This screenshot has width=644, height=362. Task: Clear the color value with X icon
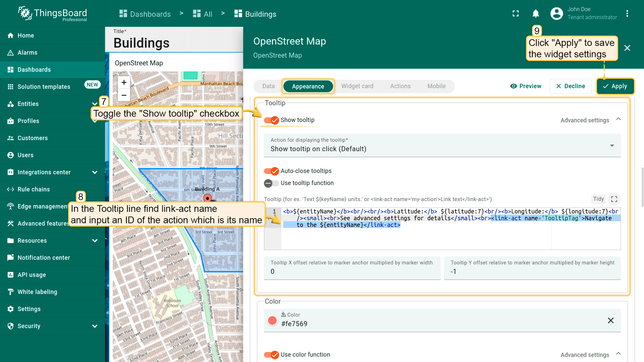click(610, 320)
